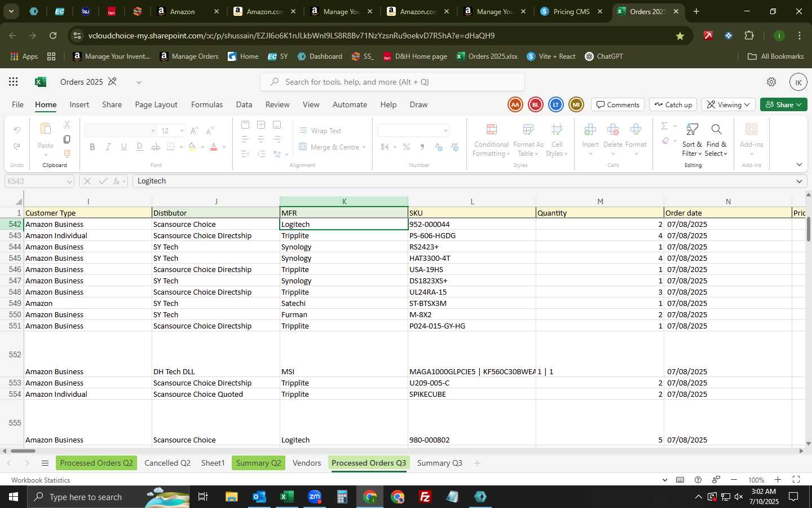Switch to the Pricing CMS browser tab
The height and width of the screenshot is (508, 812).
click(x=571, y=11)
